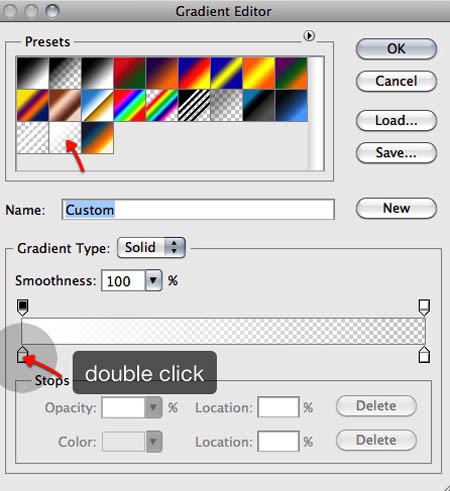
Task: Select the bottom-right white color stop
Action: [424, 354]
